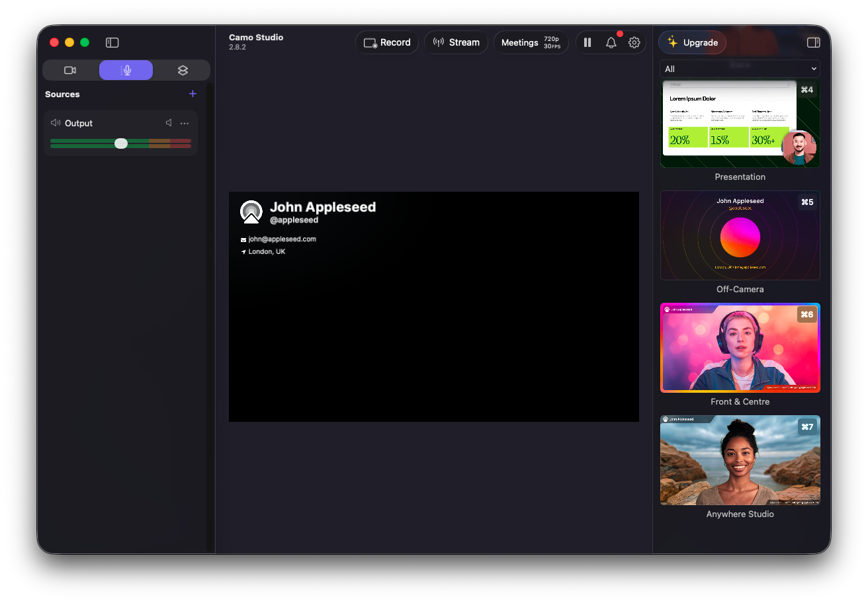Start recording with the Record button
Screen dimensions: 868x603
[387, 42]
